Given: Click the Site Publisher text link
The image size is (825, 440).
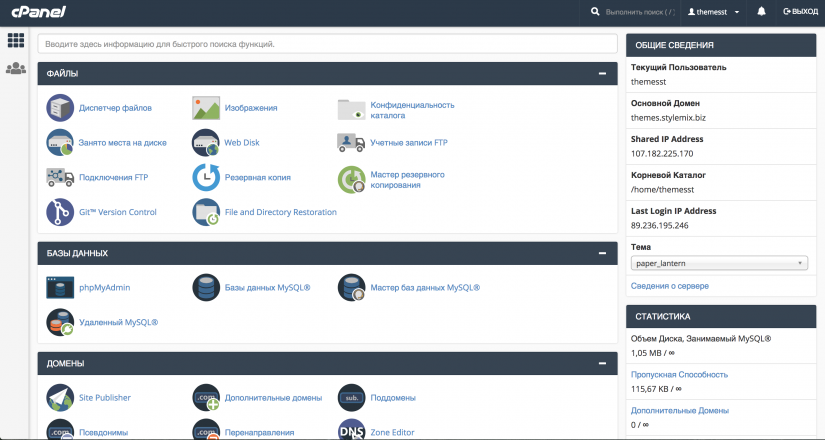Looking at the screenshot, I should [x=105, y=397].
